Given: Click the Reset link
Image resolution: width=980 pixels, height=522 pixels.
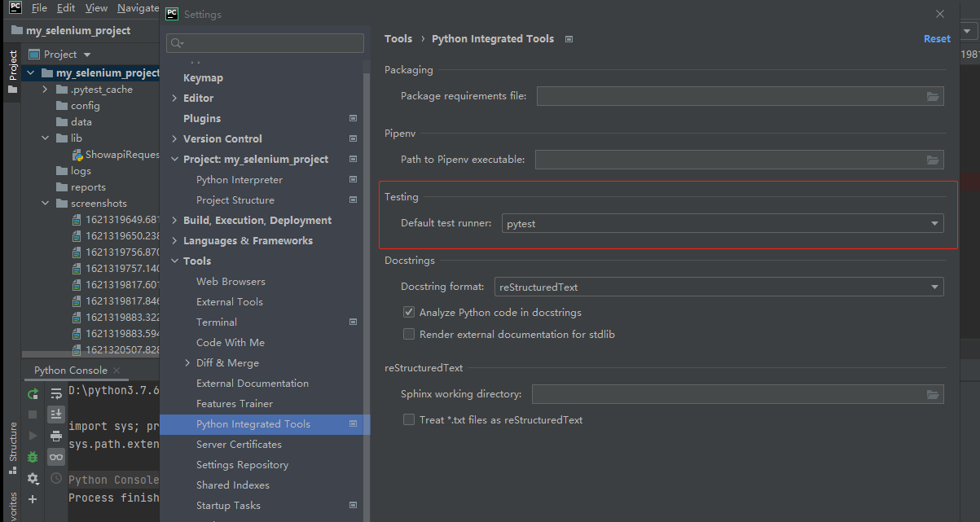Looking at the screenshot, I should (937, 38).
